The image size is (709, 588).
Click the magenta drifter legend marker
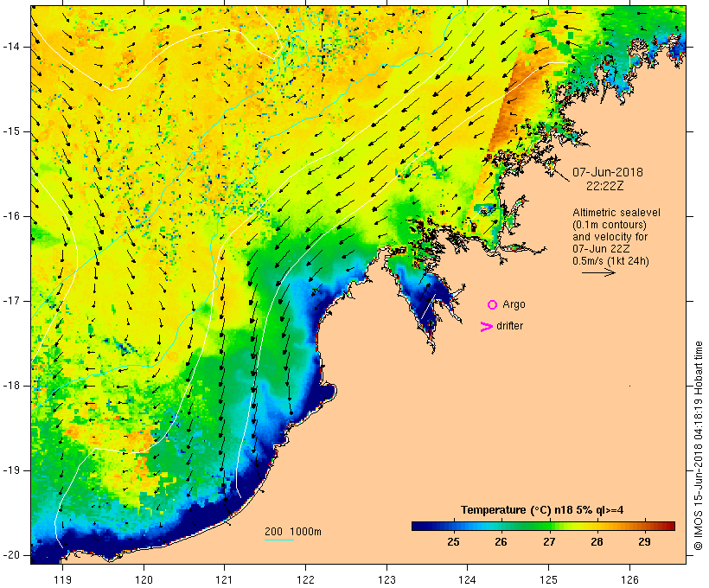click(x=487, y=327)
